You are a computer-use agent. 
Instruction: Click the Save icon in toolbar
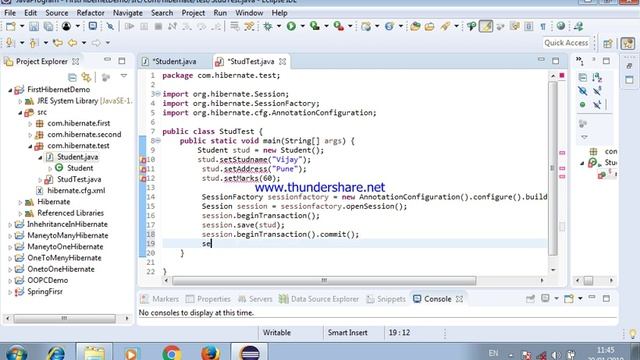pyautogui.click(x=34, y=27)
